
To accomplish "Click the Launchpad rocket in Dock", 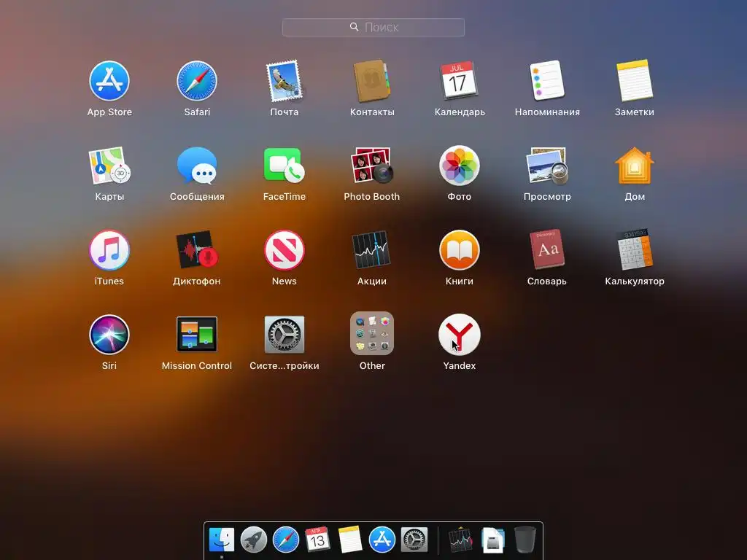I will 253,540.
